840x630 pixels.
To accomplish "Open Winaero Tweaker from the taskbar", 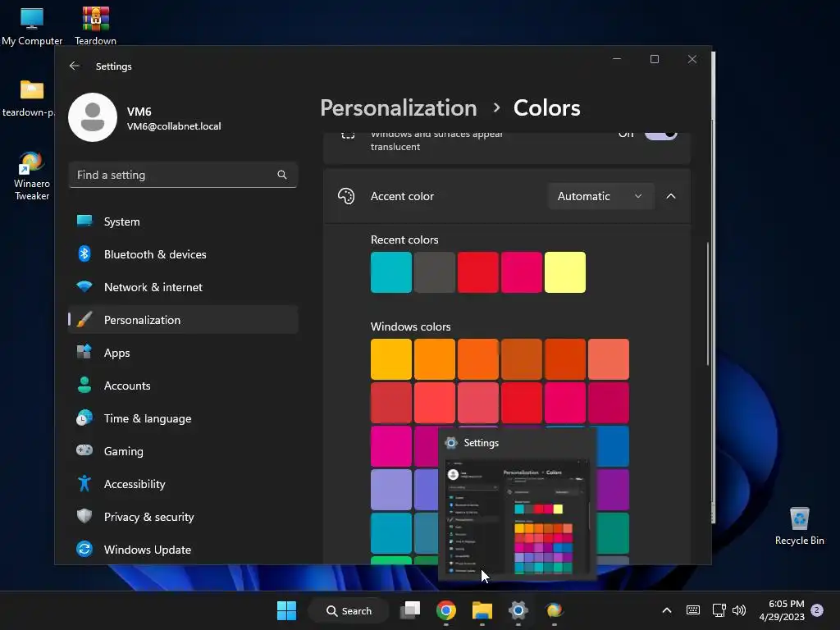I will (x=554, y=610).
